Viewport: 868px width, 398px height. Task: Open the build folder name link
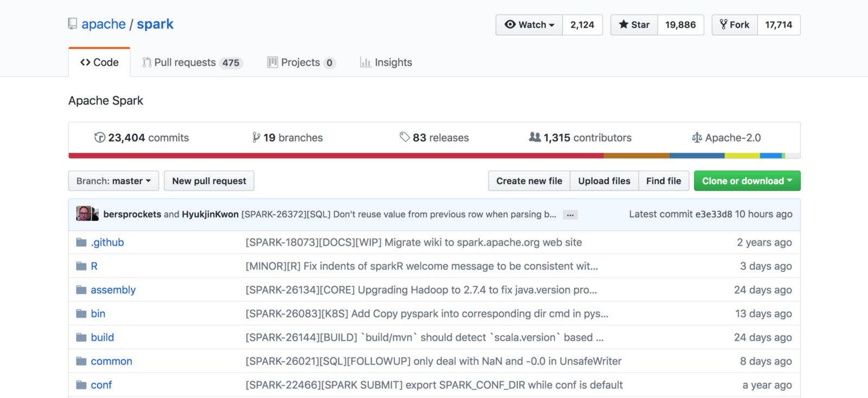point(103,337)
